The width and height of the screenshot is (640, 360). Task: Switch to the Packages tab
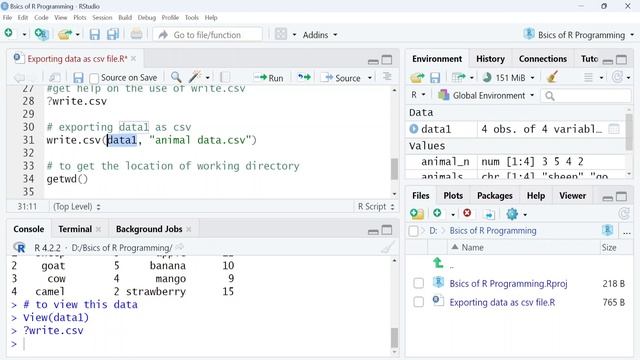pyautogui.click(x=494, y=196)
